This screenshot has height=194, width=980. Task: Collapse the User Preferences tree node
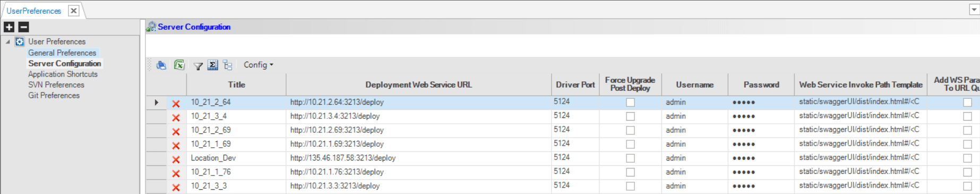click(x=8, y=41)
